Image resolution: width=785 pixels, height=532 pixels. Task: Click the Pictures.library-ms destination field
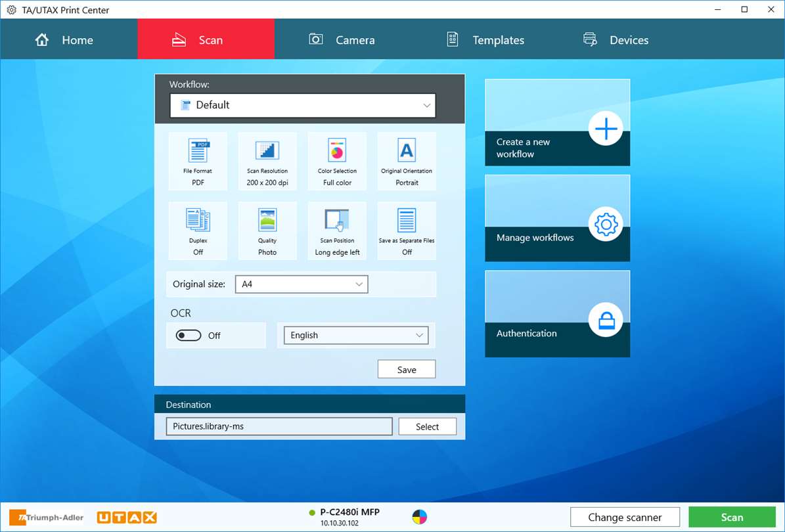279,426
